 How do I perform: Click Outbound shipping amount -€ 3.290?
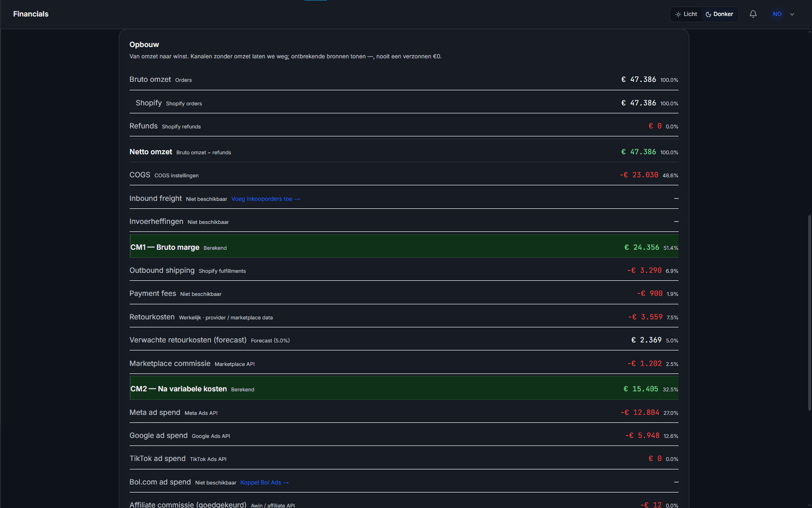644,270
